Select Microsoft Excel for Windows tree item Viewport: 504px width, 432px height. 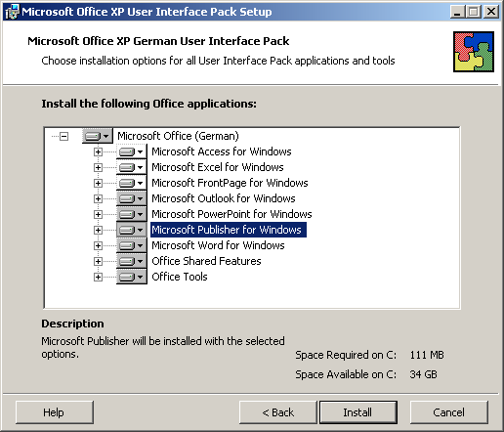point(218,167)
